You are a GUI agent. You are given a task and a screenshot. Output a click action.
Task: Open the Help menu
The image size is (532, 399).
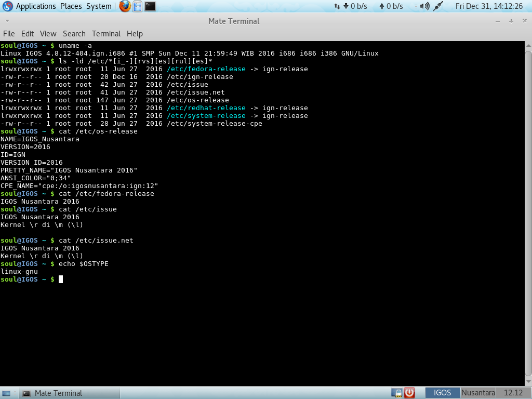pyautogui.click(x=135, y=34)
